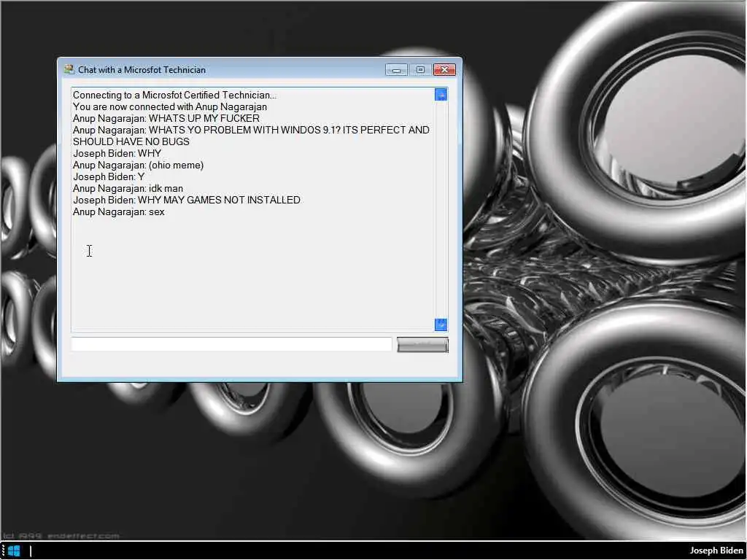Click 'You are now connected with Anup Nagarajan' line
Viewport: 747px width, 560px height.
tap(169, 106)
